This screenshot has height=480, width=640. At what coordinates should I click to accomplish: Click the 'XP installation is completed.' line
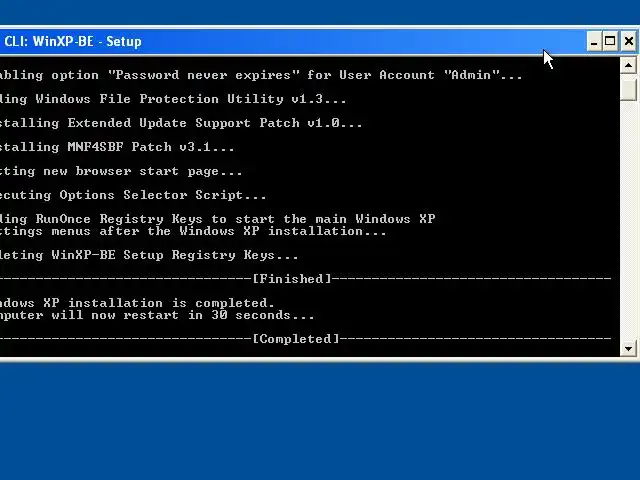137,303
